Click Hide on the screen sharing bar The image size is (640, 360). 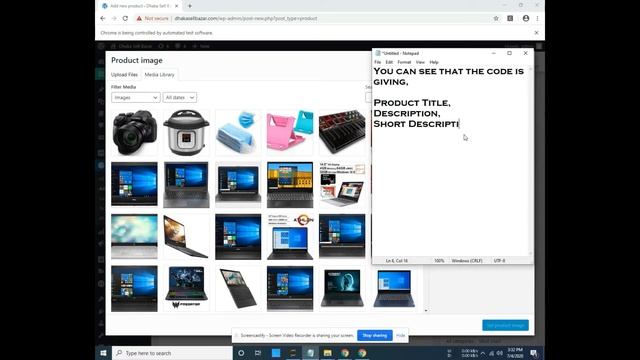pos(400,336)
